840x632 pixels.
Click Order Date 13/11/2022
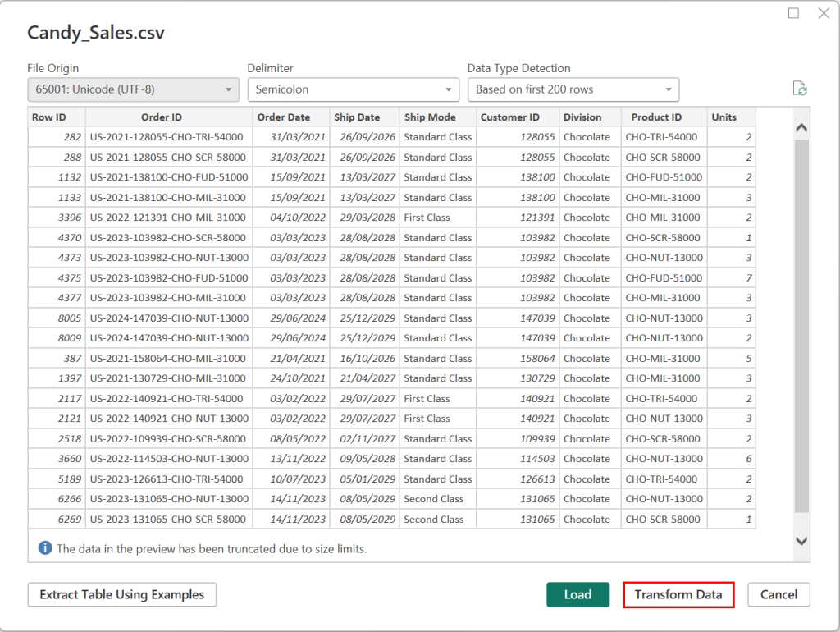click(291, 459)
